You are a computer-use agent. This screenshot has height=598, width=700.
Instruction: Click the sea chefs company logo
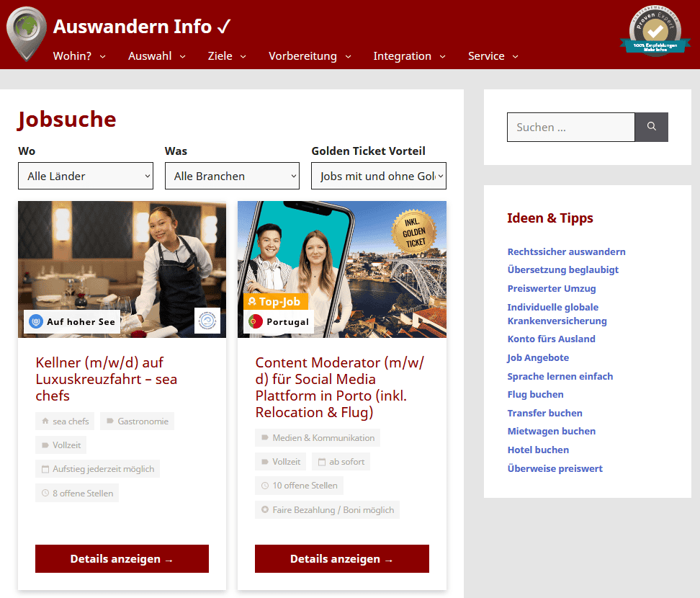[207, 321]
